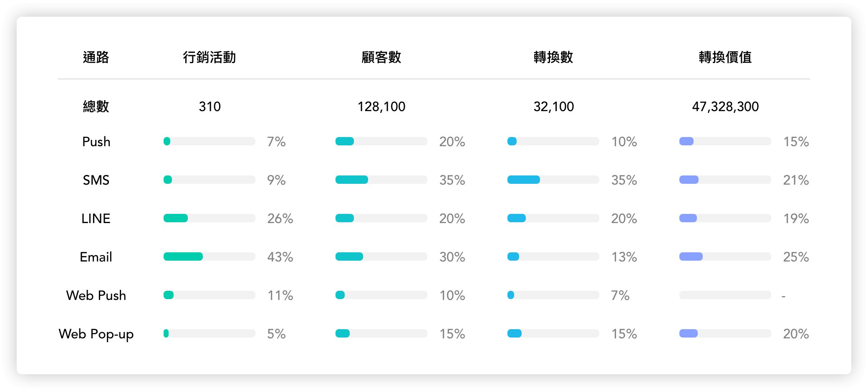Screen dimensions: 868x391
Task: Select the 轉換價值 column header
Action: (x=725, y=57)
